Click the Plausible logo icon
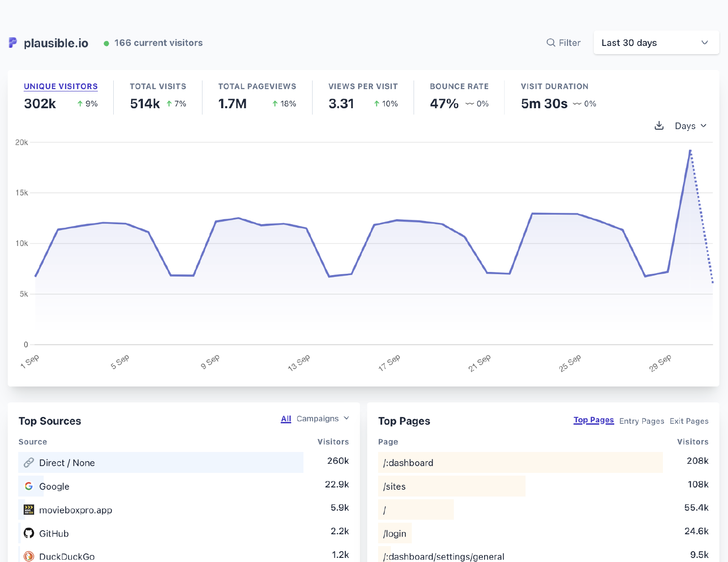 tap(13, 42)
